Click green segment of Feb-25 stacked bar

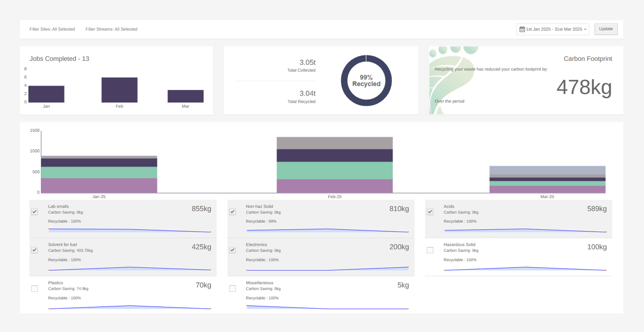click(335, 171)
